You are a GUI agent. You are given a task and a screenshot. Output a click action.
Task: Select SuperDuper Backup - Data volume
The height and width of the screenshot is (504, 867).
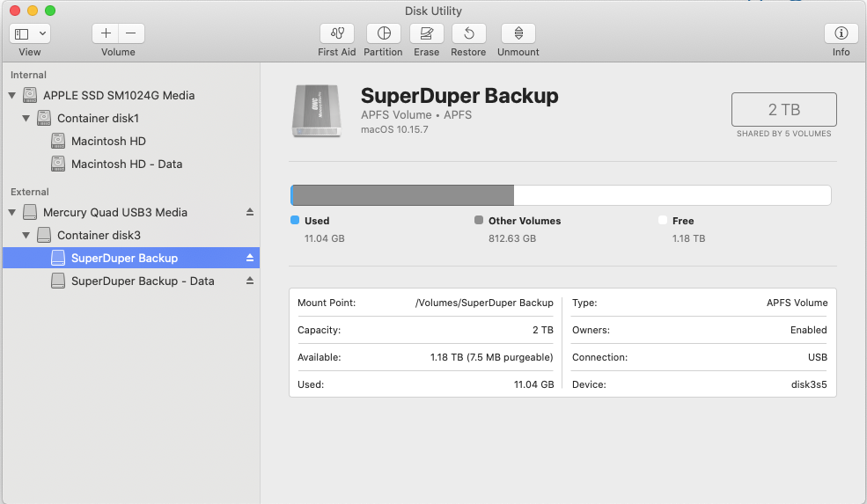coord(130,281)
